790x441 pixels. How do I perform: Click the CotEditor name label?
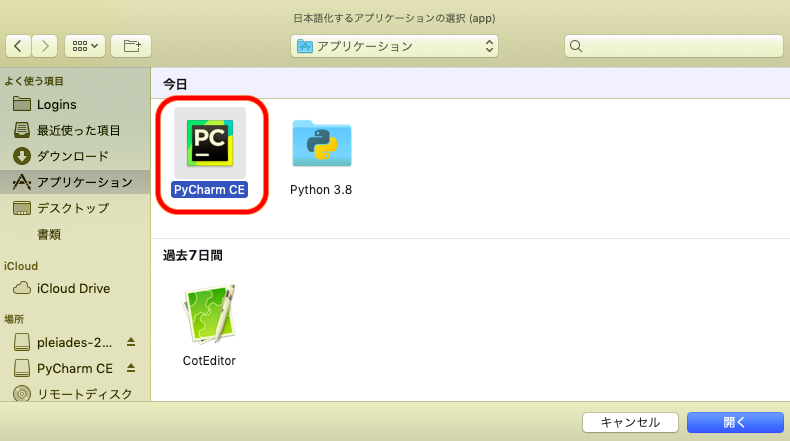[209, 360]
